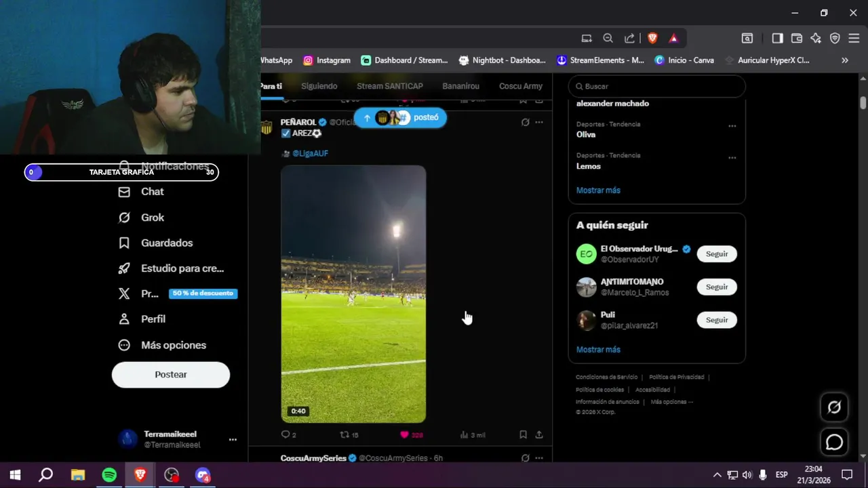Image resolution: width=868 pixels, height=488 pixels.
Task: Click the install app icon in address bar
Action: 587,39
